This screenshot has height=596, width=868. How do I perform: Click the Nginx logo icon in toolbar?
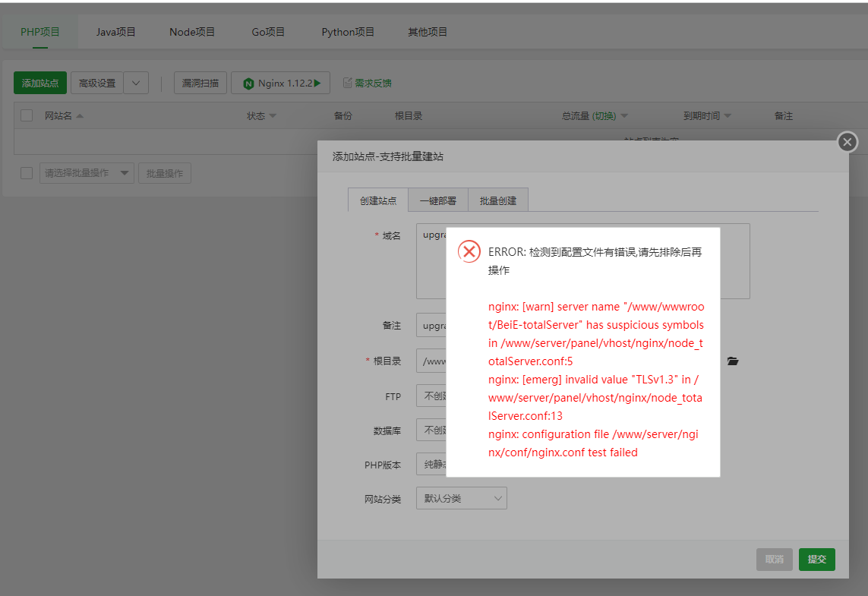click(248, 84)
